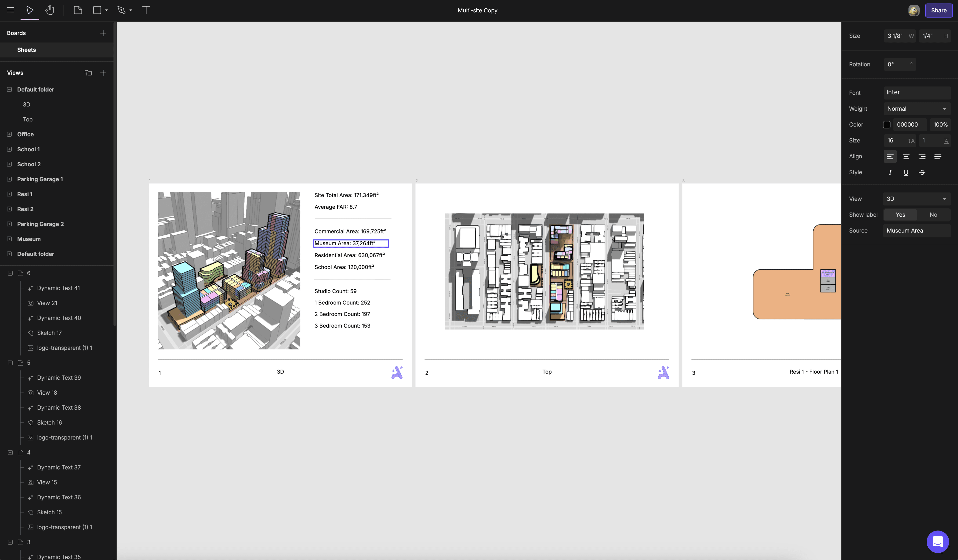Screen dimensions: 958x560
Task: Open the text color swatch
Action: 886,125
